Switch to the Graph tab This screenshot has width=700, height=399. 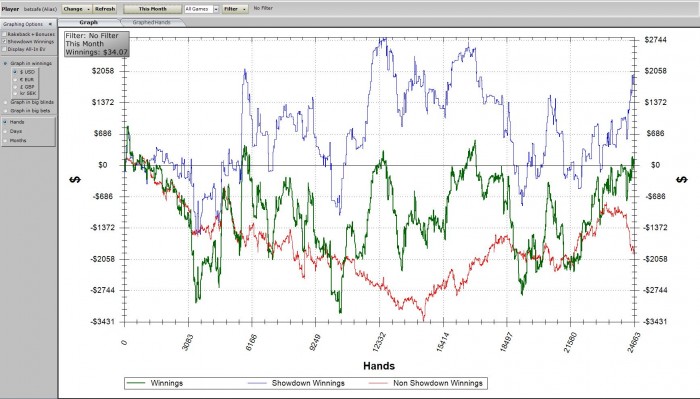pos(88,22)
